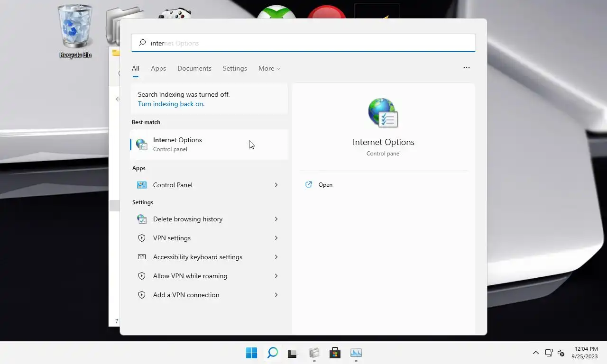
Task: Expand Delete browsing history chevron
Action: (276, 219)
